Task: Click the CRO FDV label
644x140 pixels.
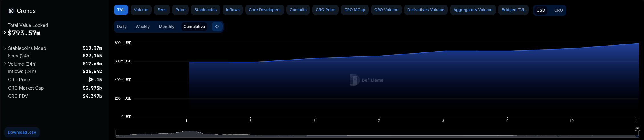Action: tap(18, 96)
